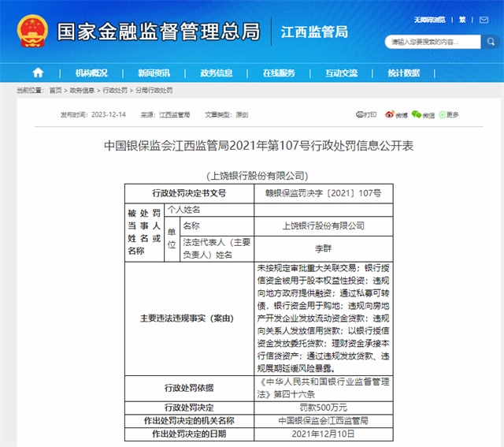Open 无障碍浏览 accessibility mode

[429, 20]
